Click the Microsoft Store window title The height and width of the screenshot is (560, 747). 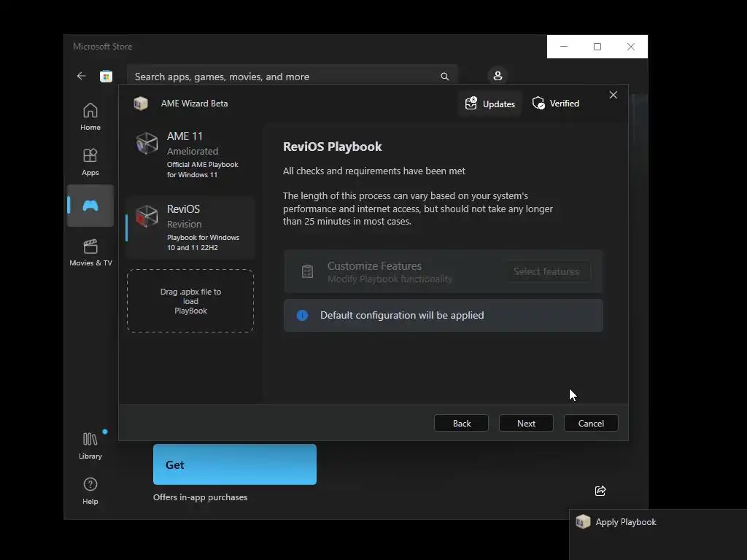coord(102,47)
